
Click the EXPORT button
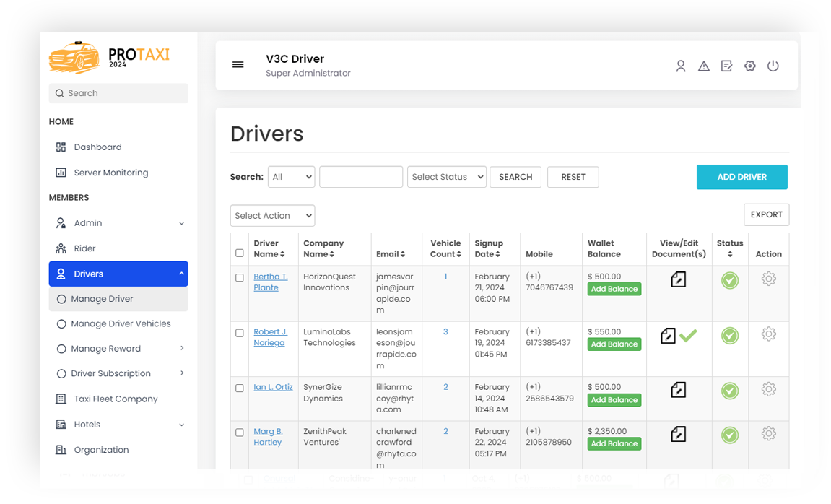click(x=766, y=214)
